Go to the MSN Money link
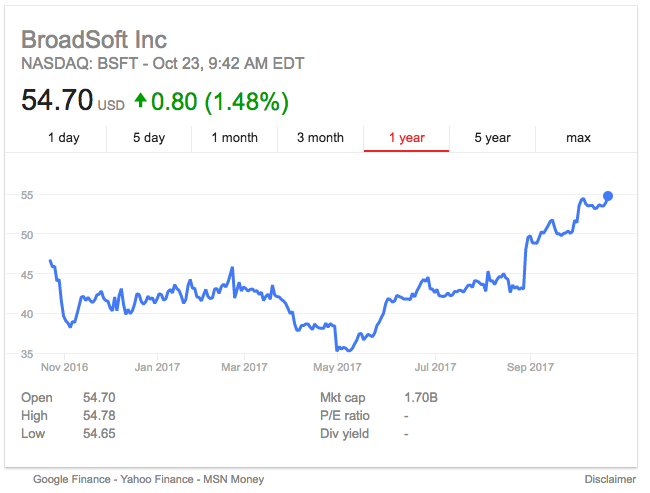The image size is (650, 493). click(234, 479)
